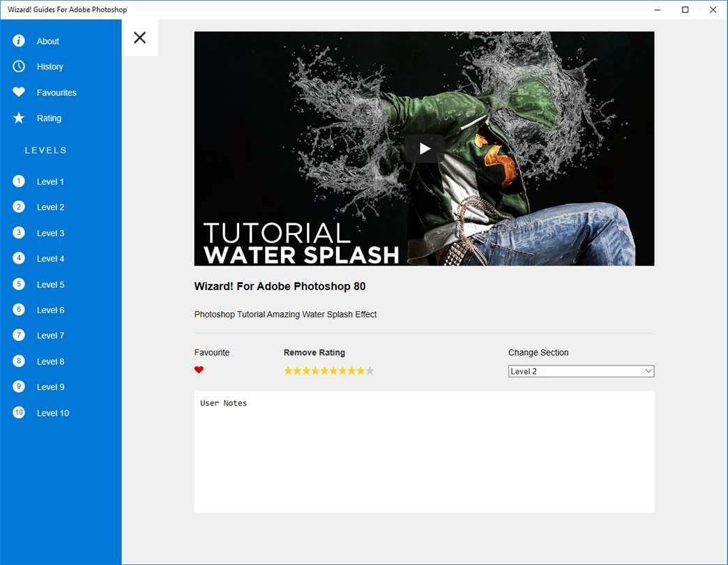This screenshot has height=565, width=728.
Task: Open the Favourites menu label
Action: [x=56, y=93]
